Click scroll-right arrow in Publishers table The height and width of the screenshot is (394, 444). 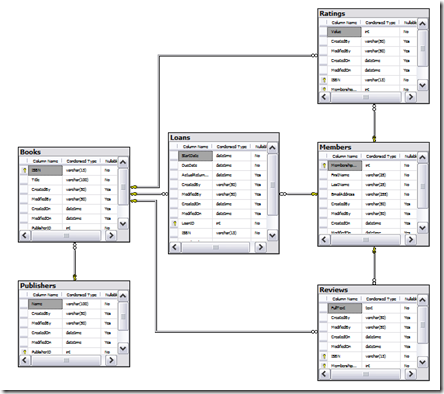[111, 360]
